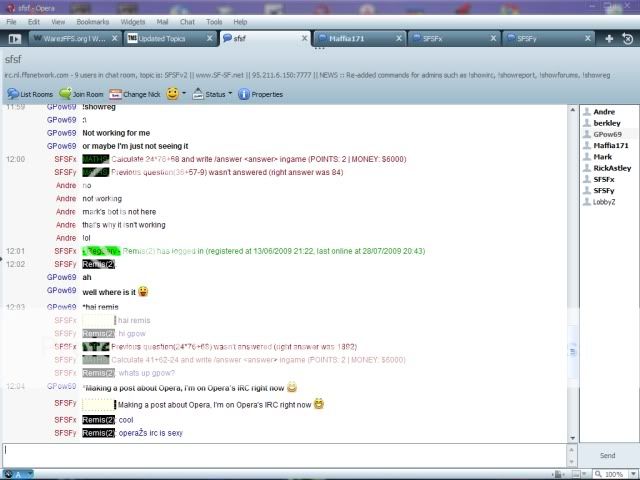Click the Send button
The width and height of the screenshot is (640, 480).
(x=607, y=456)
